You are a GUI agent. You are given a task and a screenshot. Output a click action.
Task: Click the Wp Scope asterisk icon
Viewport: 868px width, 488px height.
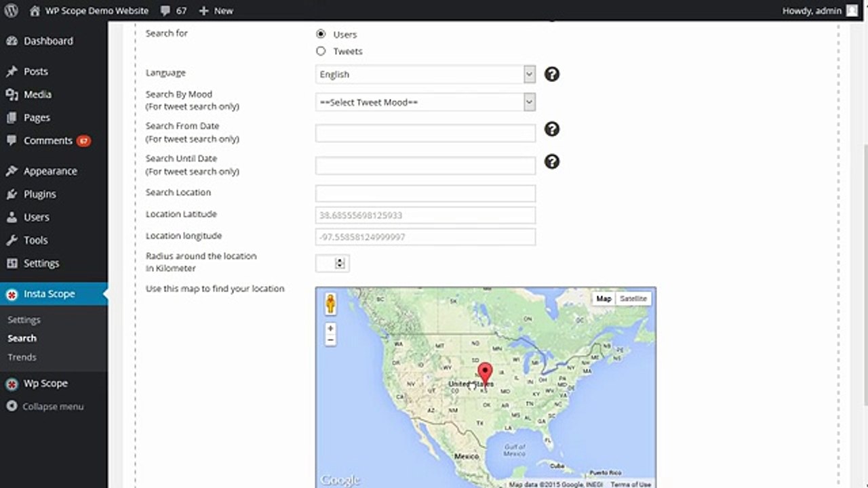pos(12,384)
